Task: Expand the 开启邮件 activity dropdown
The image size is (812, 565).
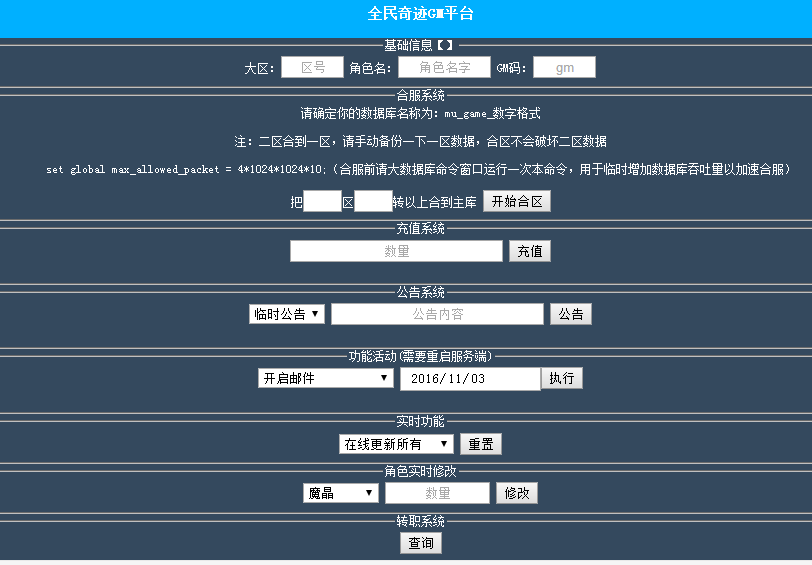Action: point(326,378)
